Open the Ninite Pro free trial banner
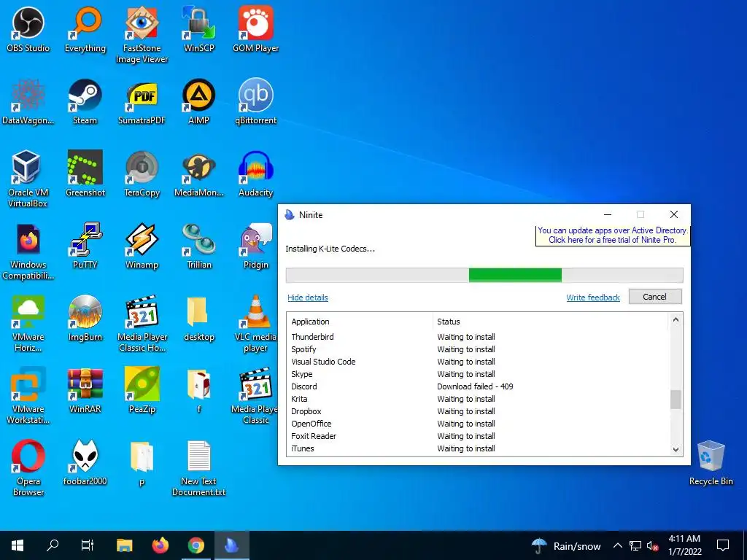Viewport: 747px width, 560px height. point(612,236)
